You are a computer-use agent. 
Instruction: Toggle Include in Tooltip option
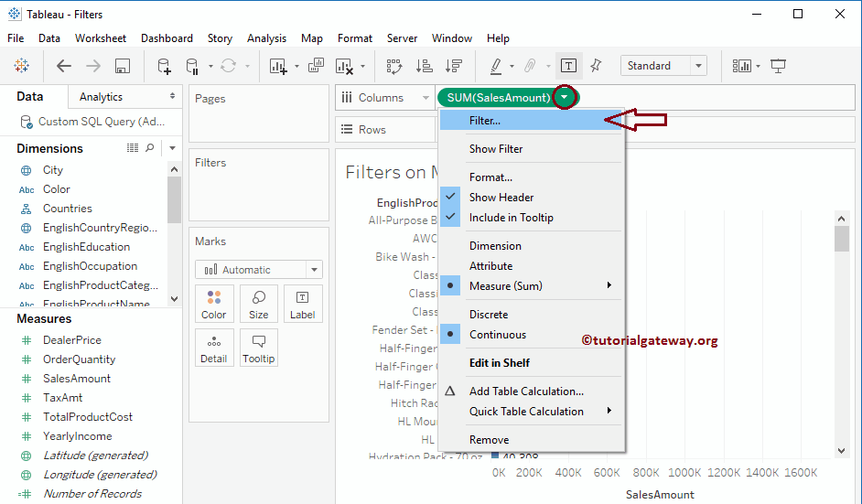pyautogui.click(x=532, y=218)
